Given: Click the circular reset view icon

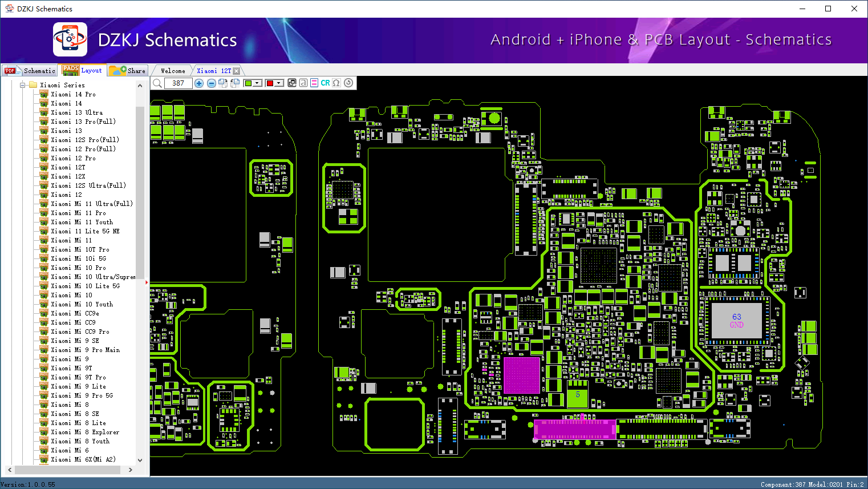Looking at the screenshot, I should coord(348,83).
